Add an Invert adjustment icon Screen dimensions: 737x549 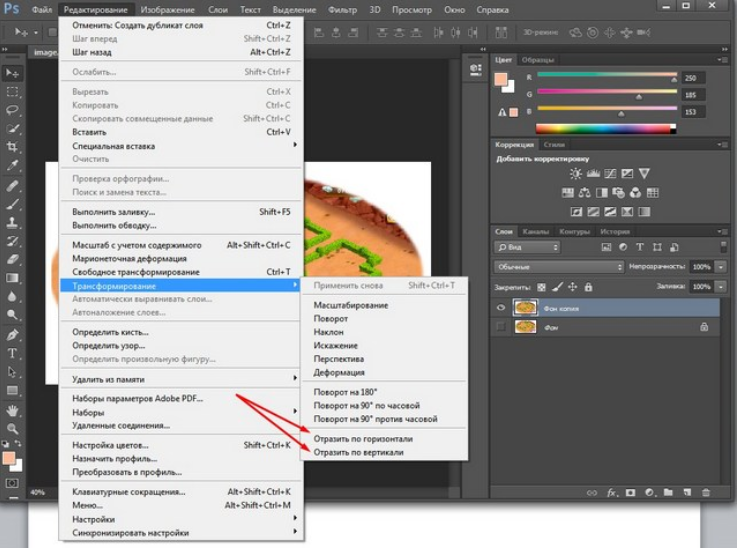click(576, 212)
